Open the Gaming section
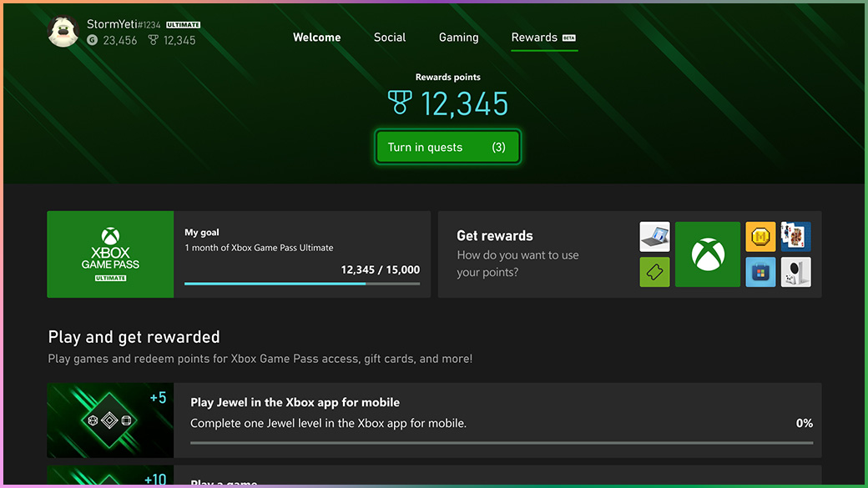This screenshot has width=868, height=488. (458, 38)
